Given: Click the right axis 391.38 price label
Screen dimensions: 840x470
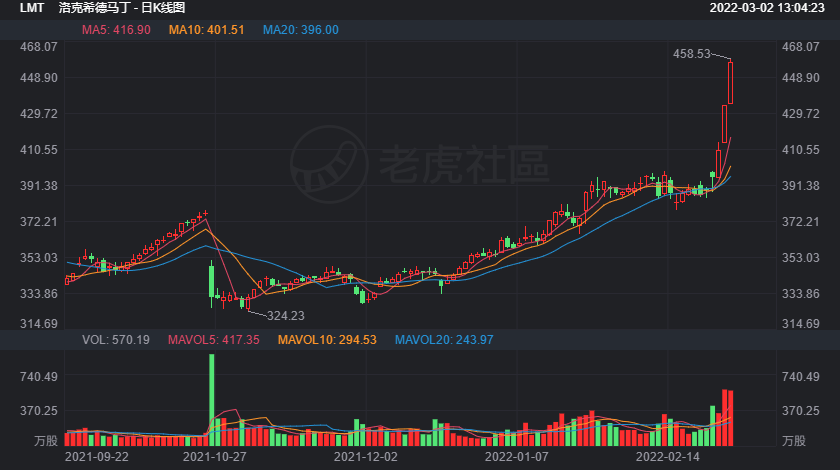Looking at the screenshot, I should [800, 186].
